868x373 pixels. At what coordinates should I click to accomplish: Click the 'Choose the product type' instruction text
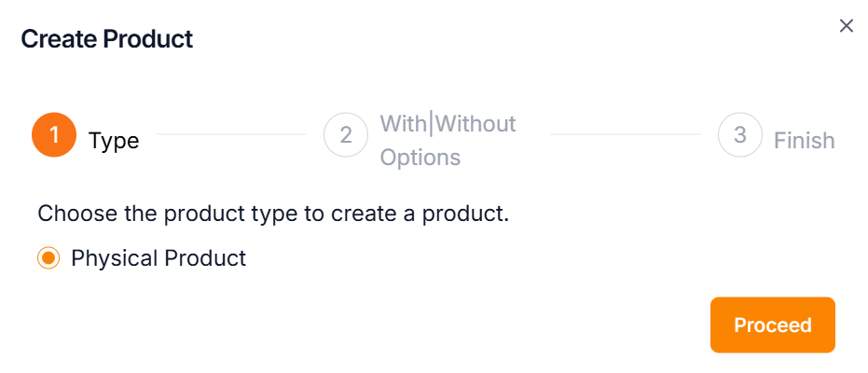coord(273,214)
